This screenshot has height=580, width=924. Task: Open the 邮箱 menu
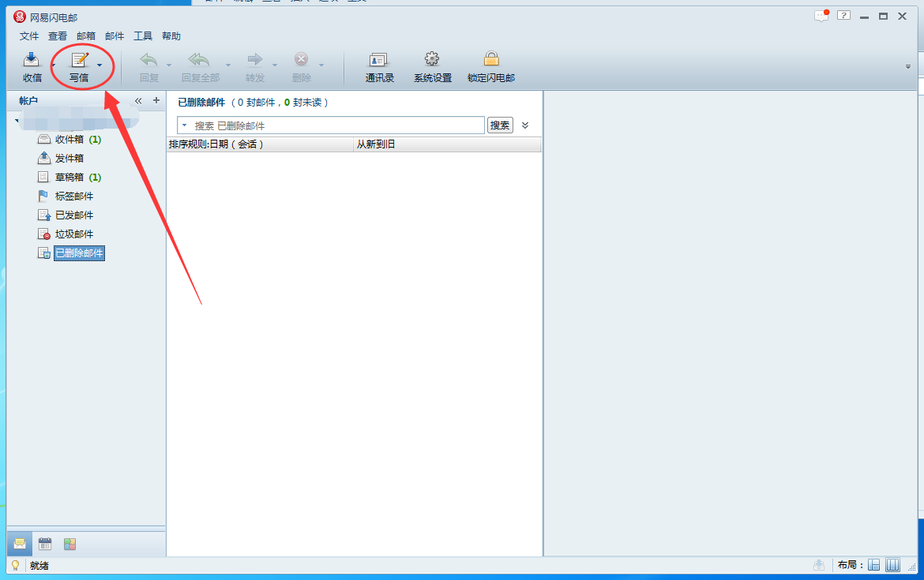[86, 36]
